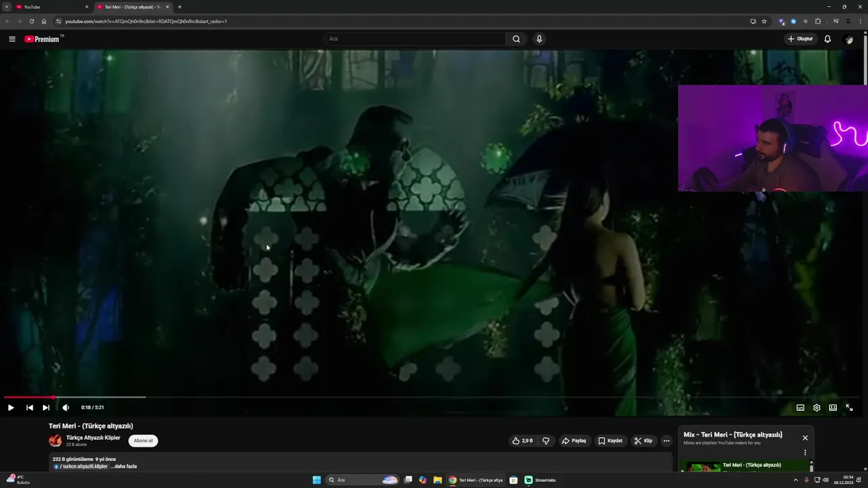Image resolution: width=868 pixels, height=488 pixels.
Task: Close the YouTube browser tab
Action: [x=86, y=7]
